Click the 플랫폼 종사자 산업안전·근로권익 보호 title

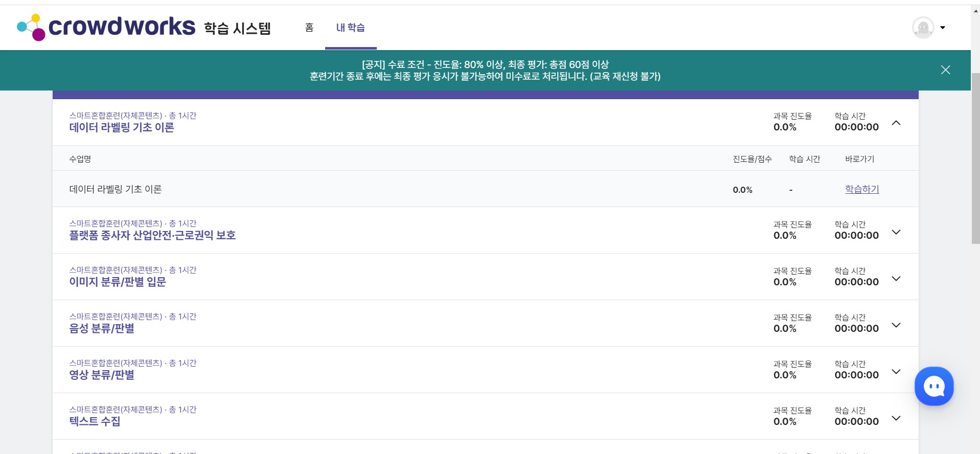click(152, 235)
